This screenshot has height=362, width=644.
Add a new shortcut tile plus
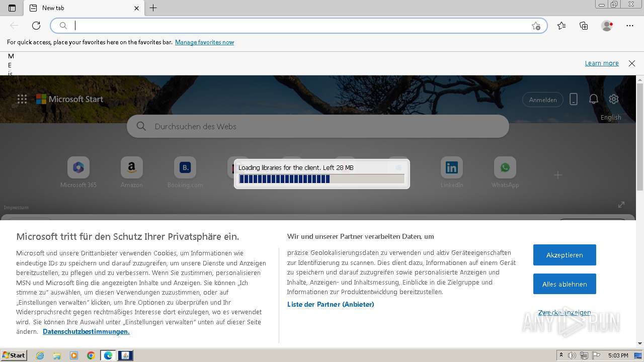558,175
